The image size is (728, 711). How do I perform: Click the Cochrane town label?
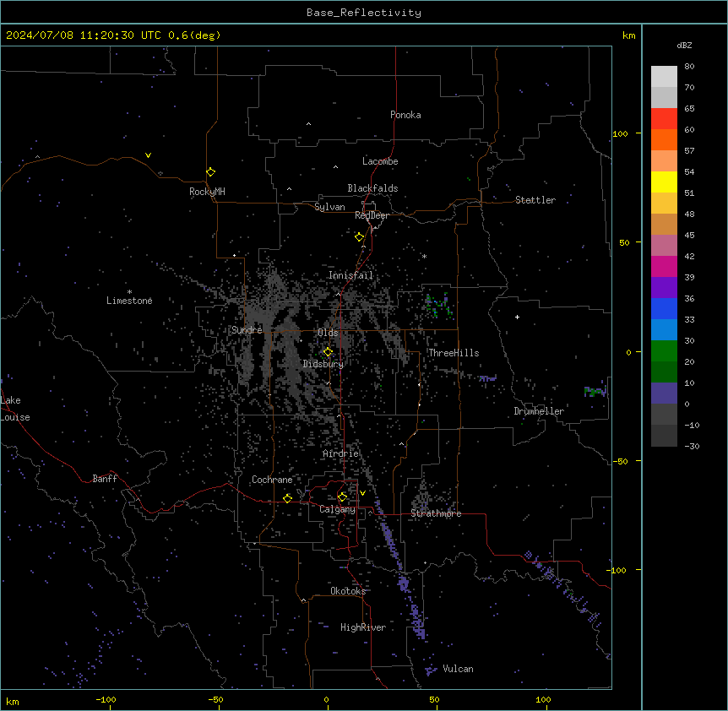click(x=272, y=480)
